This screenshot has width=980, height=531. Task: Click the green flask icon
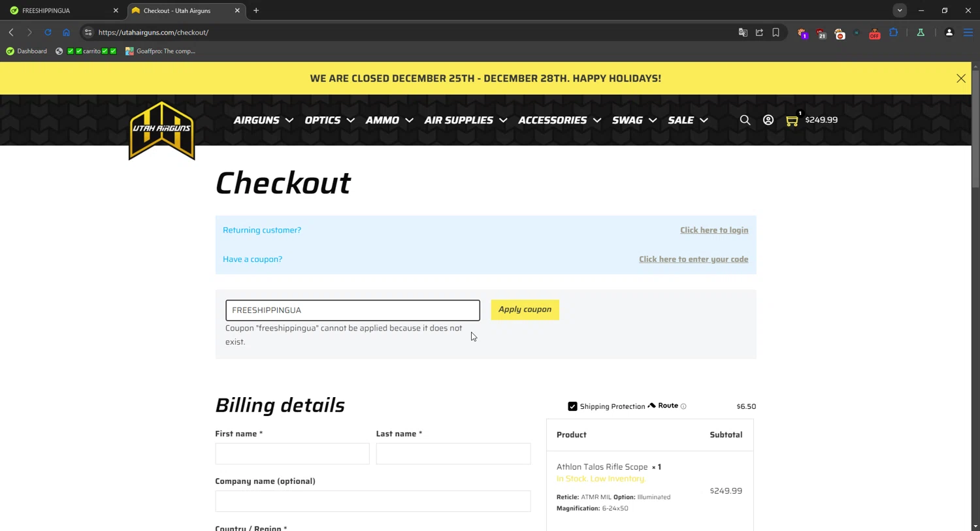pyautogui.click(x=921, y=32)
